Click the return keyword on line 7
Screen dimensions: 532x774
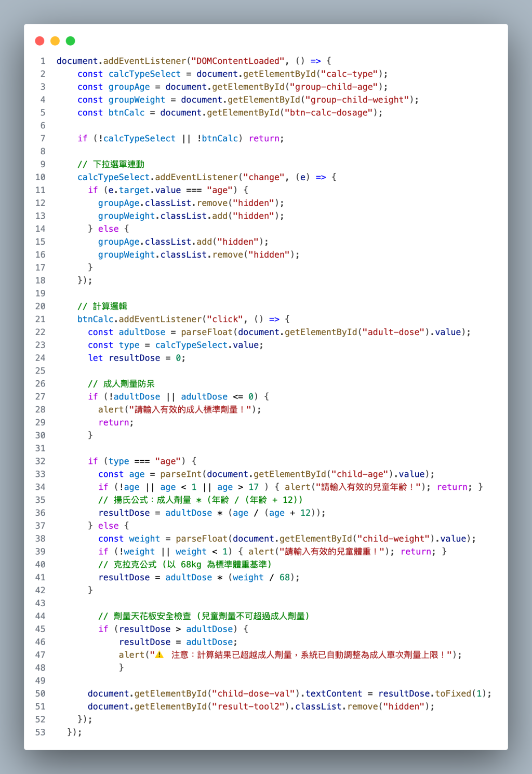[x=264, y=139]
